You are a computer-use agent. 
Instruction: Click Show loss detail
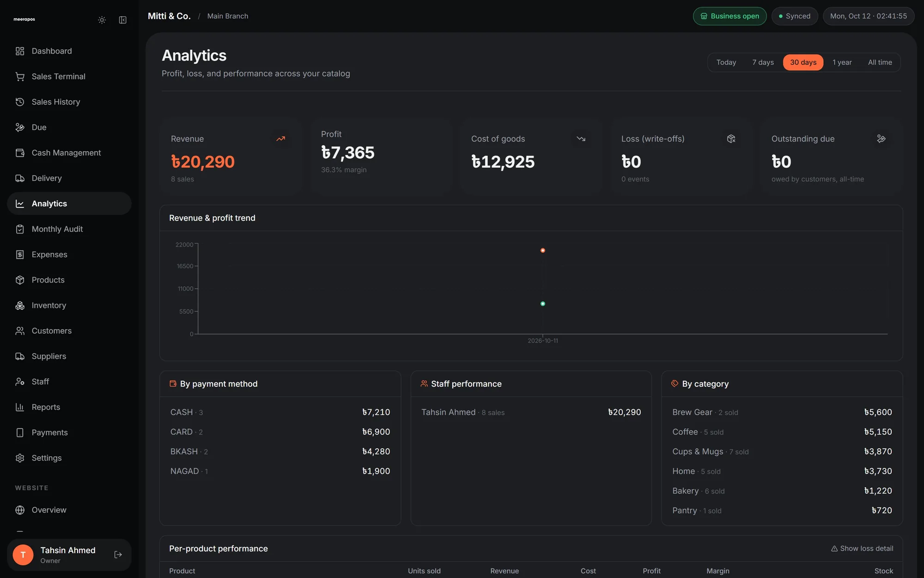coord(862,548)
